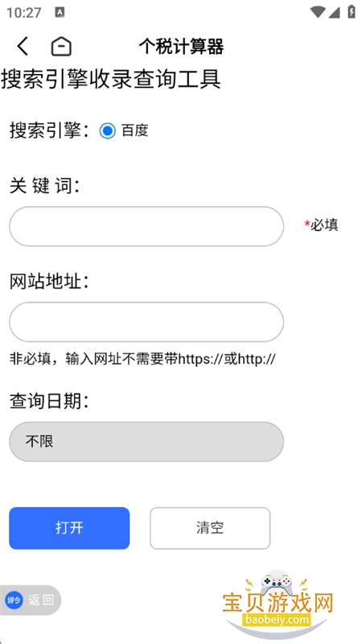Select the 百度 radio button
The width and height of the screenshot is (362, 644).
click(x=108, y=130)
